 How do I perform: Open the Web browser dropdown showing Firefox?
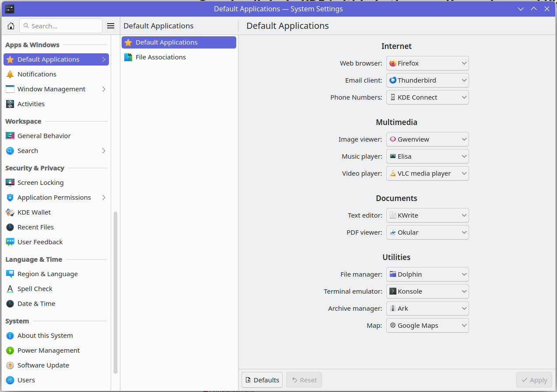click(427, 63)
